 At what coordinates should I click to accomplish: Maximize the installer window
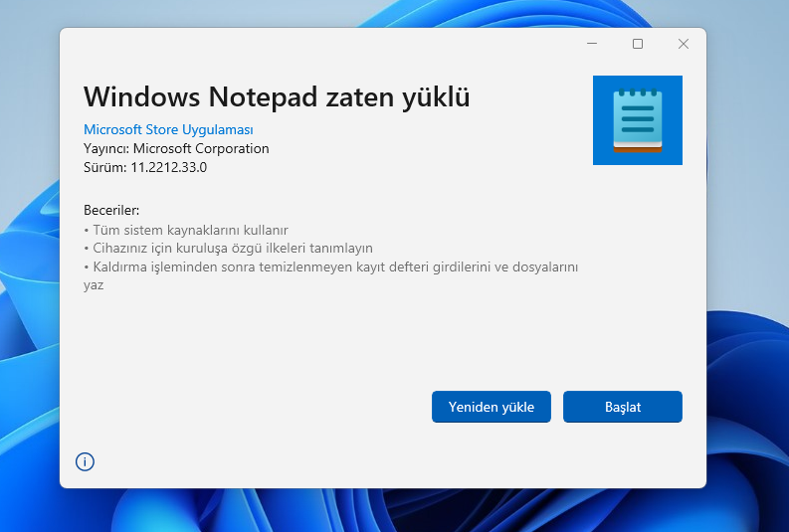(638, 44)
